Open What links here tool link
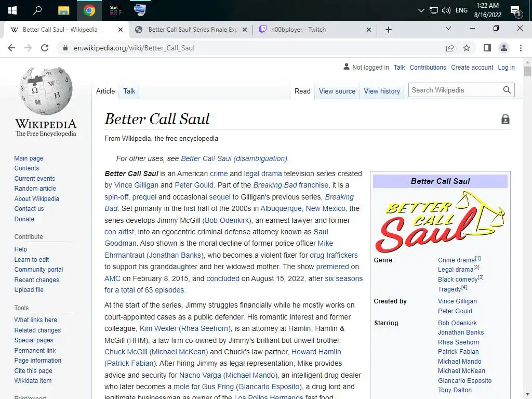 tap(36, 320)
